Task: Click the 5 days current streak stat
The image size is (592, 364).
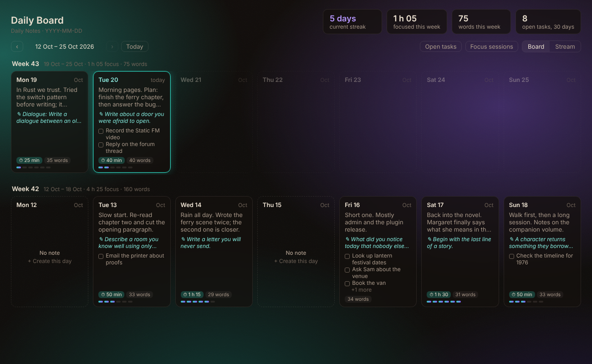Action: click(x=352, y=22)
